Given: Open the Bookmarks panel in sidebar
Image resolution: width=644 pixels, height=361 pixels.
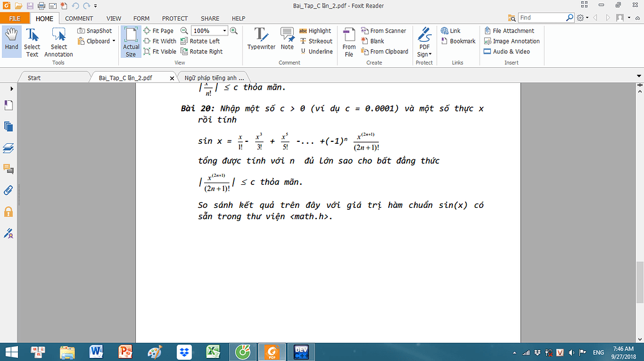Looking at the screenshot, I should pos(9,106).
